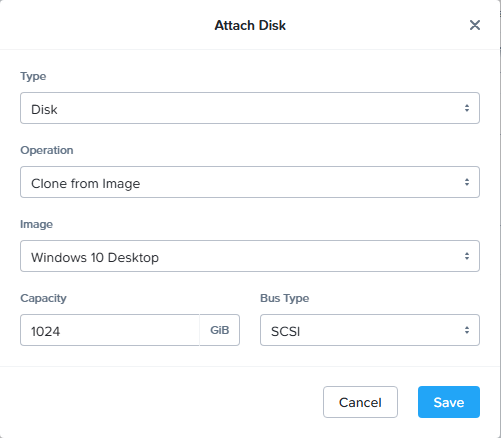501x438 pixels.
Task: Click the GiB unit box beside capacity
Action: pyautogui.click(x=220, y=330)
